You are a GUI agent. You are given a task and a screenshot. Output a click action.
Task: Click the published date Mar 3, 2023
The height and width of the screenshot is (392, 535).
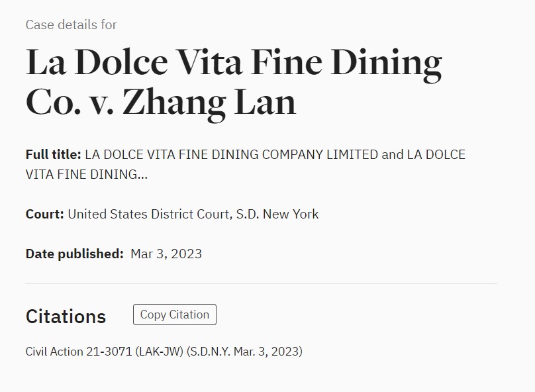pos(166,254)
